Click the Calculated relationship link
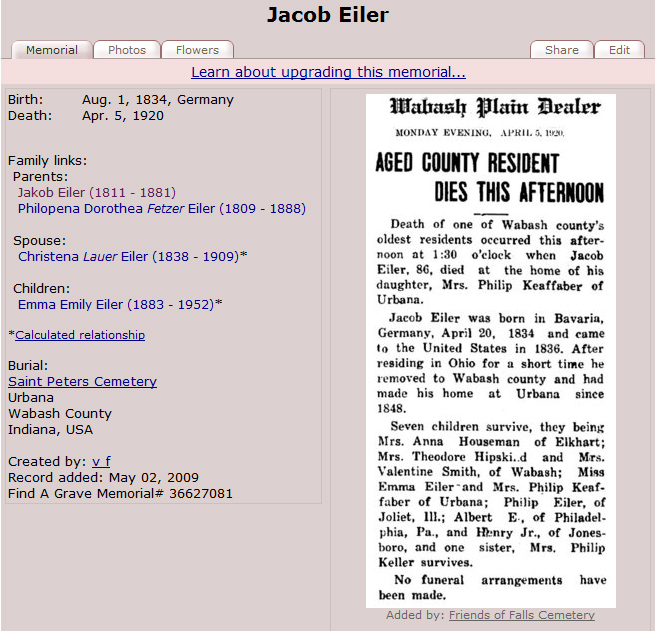The image size is (660, 631). (80, 335)
